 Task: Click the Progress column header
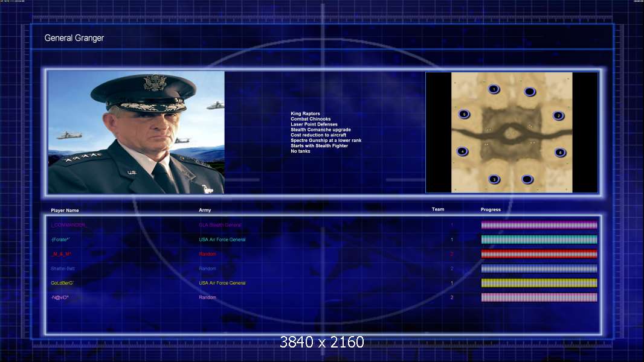pos(491,209)
